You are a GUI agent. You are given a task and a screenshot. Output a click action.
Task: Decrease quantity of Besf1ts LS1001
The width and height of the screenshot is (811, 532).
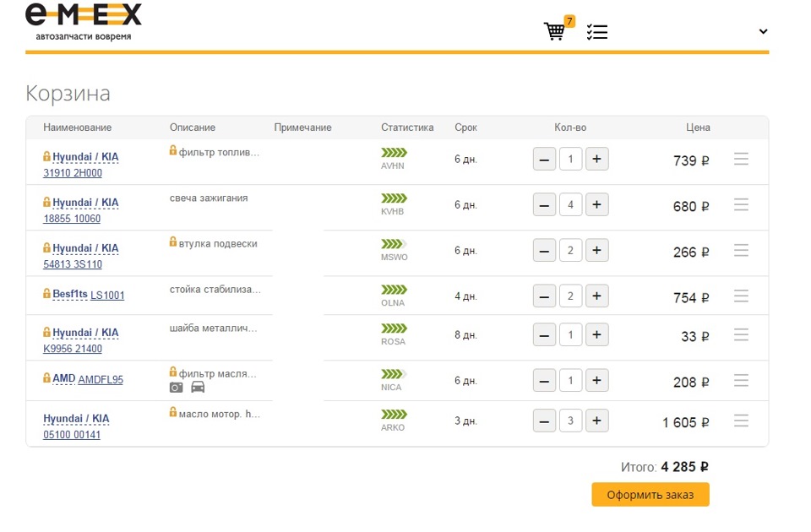pos(545,296)
